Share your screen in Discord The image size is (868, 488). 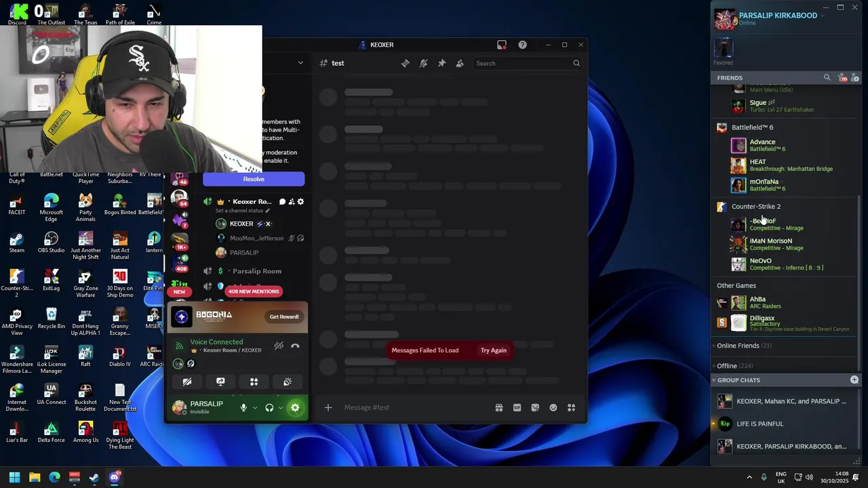pos(220,382)
